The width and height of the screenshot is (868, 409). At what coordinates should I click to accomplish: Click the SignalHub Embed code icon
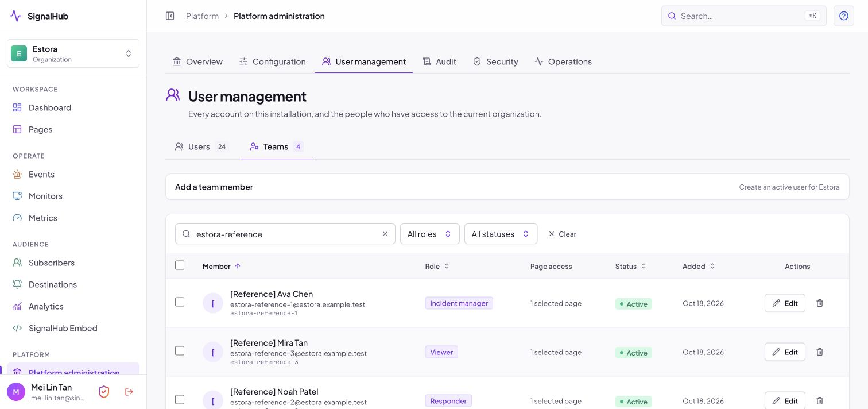(17, 328)
